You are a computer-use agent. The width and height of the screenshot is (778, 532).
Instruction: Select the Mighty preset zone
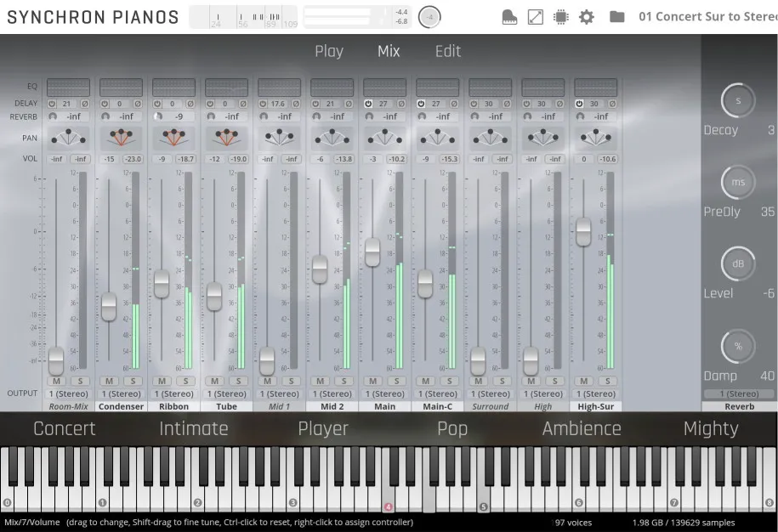tap(711, 429)
